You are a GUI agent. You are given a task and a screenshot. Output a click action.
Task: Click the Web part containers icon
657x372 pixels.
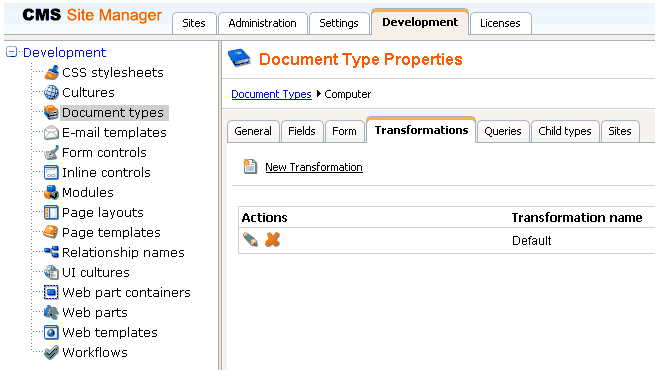[x=51, y=292]
